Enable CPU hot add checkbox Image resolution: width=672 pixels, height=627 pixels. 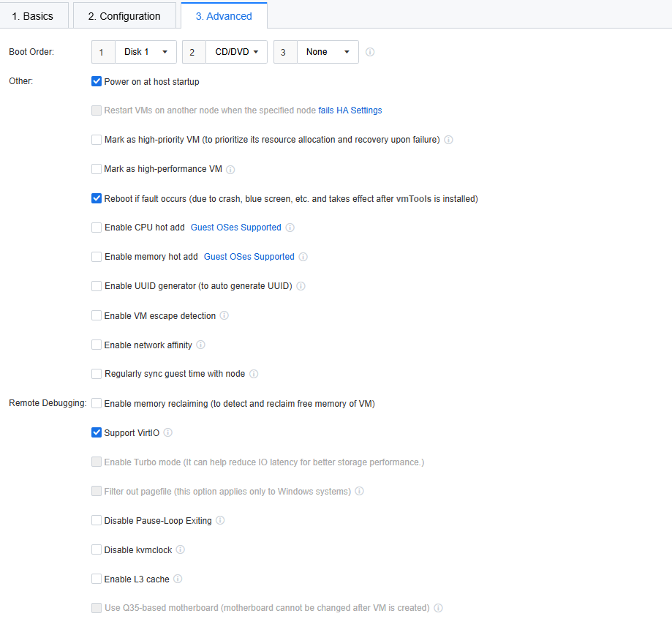point(97,228)
